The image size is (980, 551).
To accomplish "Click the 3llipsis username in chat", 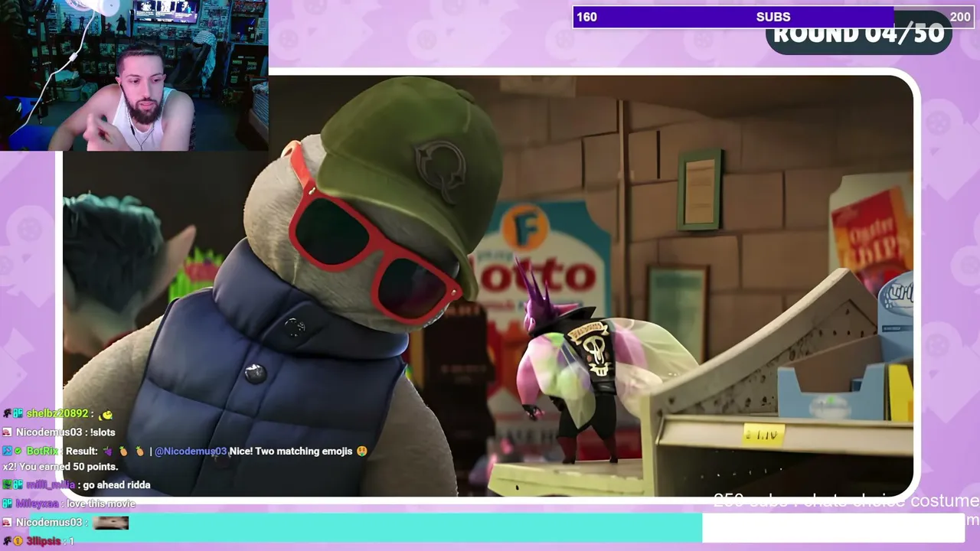I will pos(44,541).
